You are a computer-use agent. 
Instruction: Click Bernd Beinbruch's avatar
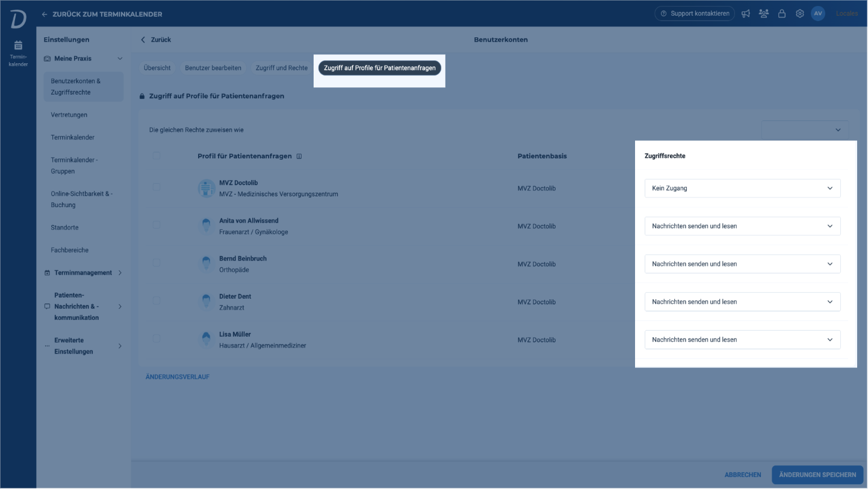206,264
